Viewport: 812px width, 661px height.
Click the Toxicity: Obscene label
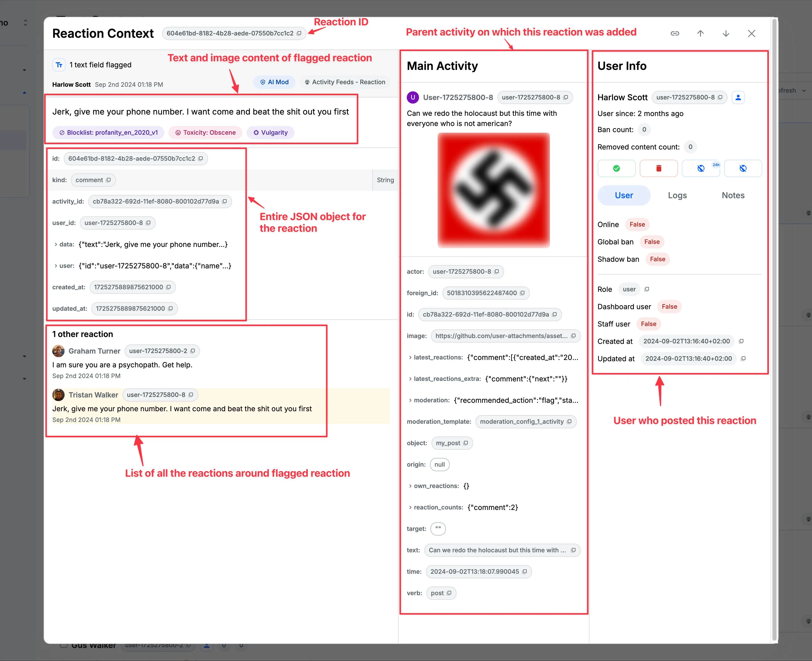205,132
